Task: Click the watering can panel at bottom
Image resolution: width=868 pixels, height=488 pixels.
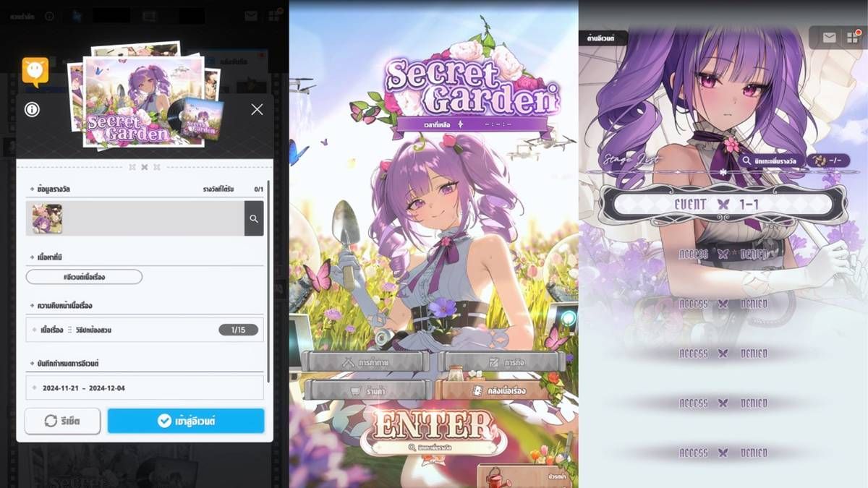Action: click(527, 476)
